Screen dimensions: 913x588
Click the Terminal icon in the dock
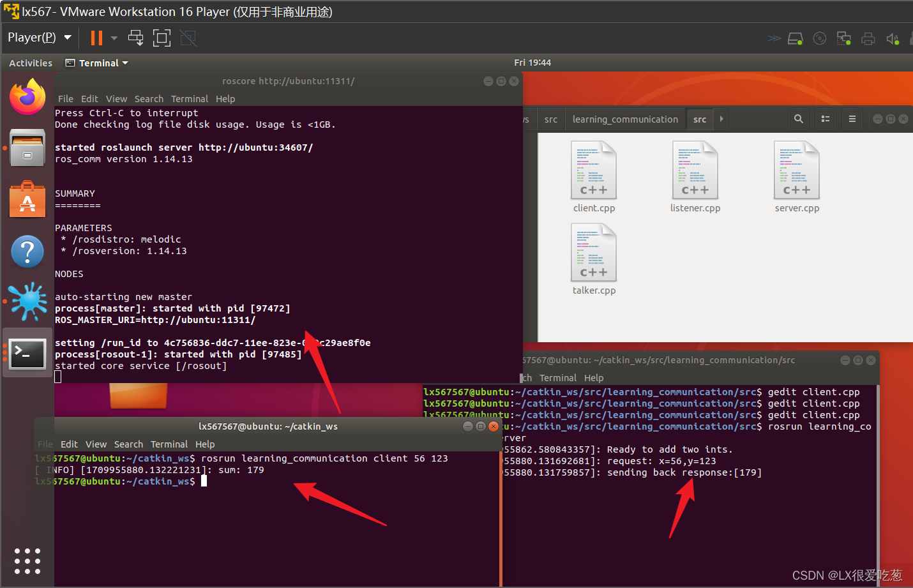27,353
